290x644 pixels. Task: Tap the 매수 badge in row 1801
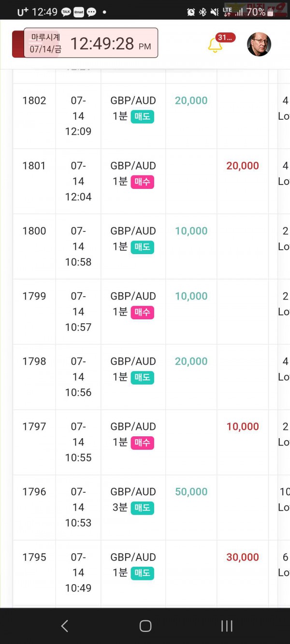tap(142, 182)
